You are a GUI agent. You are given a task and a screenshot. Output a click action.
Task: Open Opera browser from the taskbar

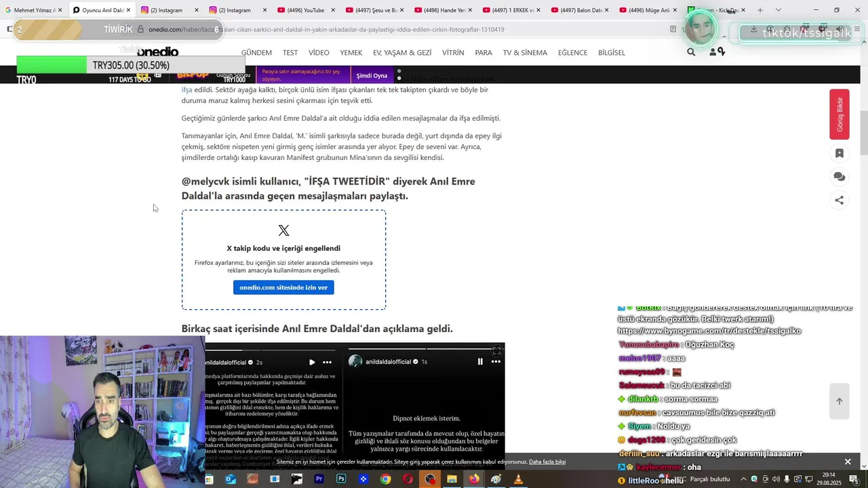point(408,479)
